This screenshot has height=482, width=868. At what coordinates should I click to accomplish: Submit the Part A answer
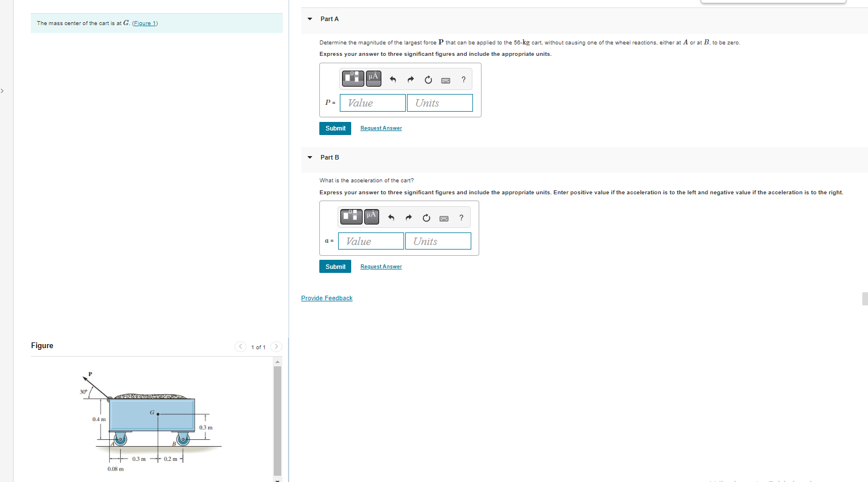335,128
